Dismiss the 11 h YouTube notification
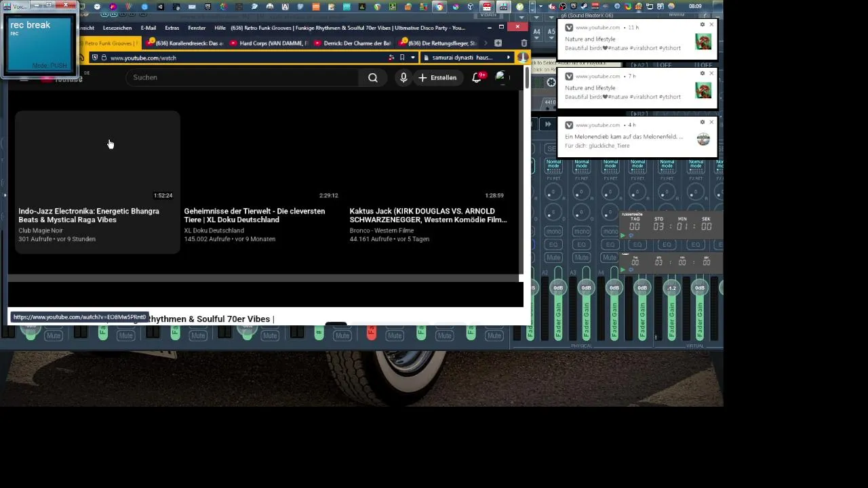 (711, 24)
